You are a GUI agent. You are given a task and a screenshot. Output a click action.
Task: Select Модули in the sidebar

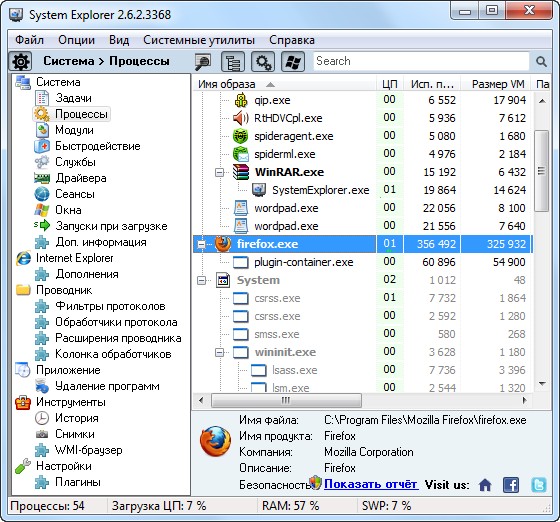coord(74,130)
